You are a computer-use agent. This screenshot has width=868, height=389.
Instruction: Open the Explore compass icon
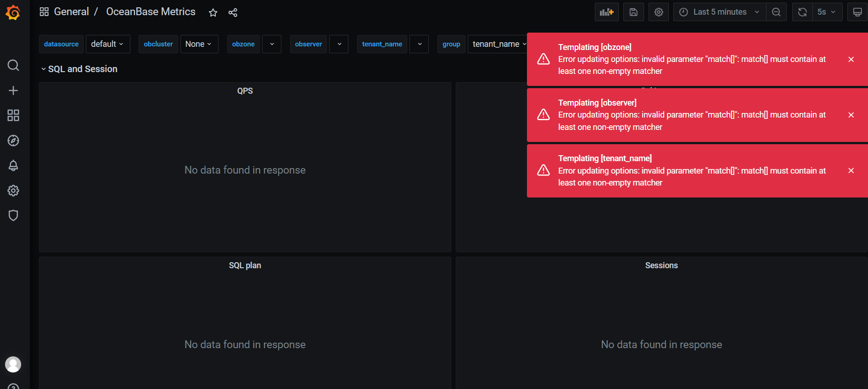coord(13,141)
